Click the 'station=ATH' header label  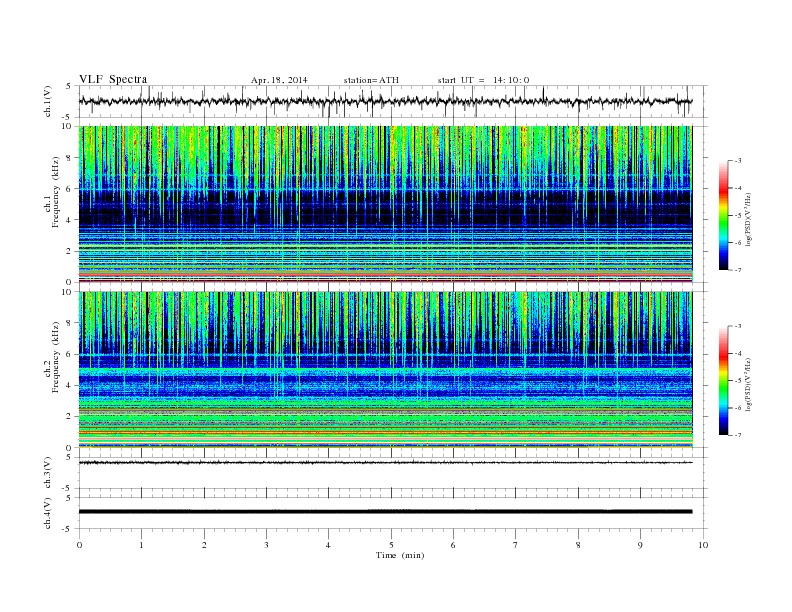point(371,80)
